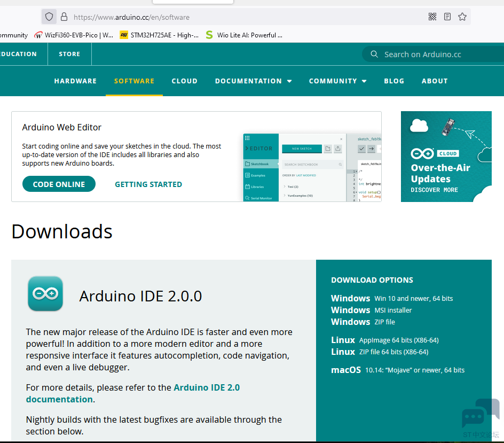Click the site security padlock icon
The image size is (504, 443).
coord(64,17)
